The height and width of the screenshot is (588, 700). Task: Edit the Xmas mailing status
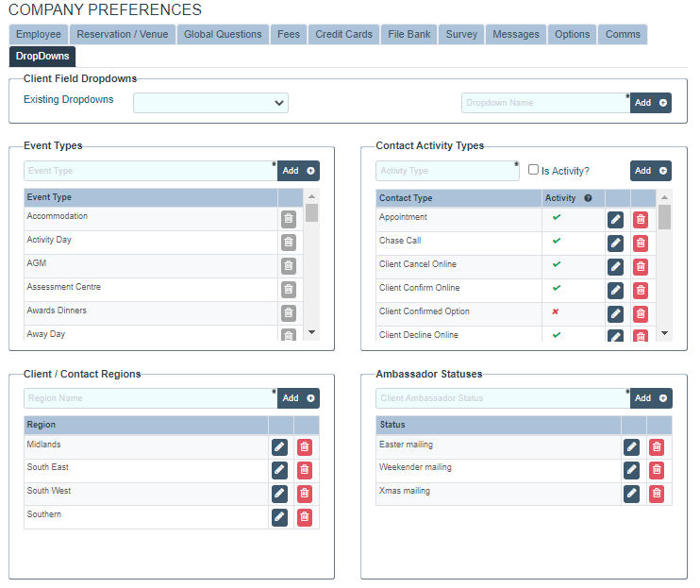point(631,494)
